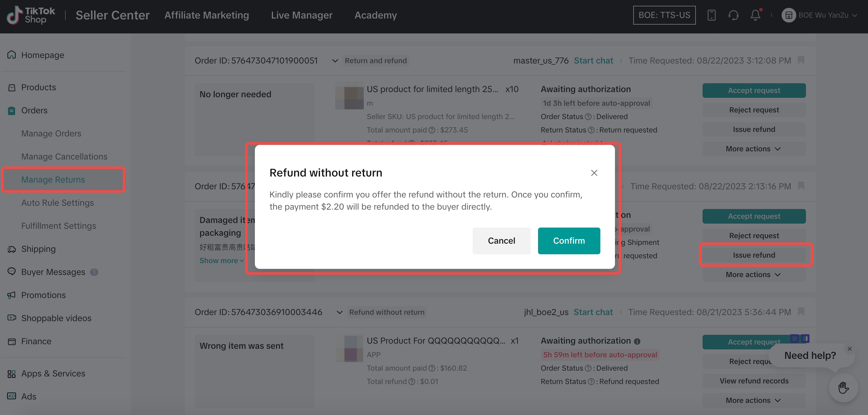Start chat with master_us_776
Viewport: 868px width, 415px height.
pyautogui.click(x=593, y=60)
